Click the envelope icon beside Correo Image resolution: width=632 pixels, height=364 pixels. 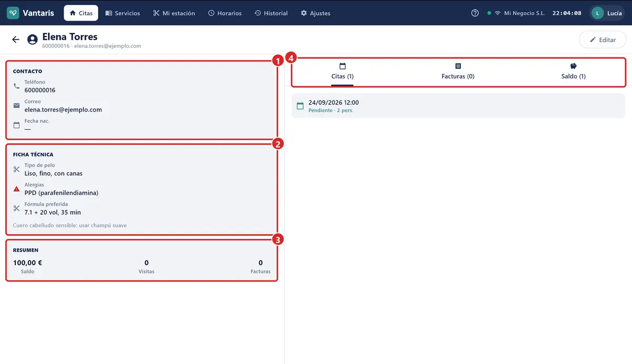pyautogui.click(x=16, y=106)
